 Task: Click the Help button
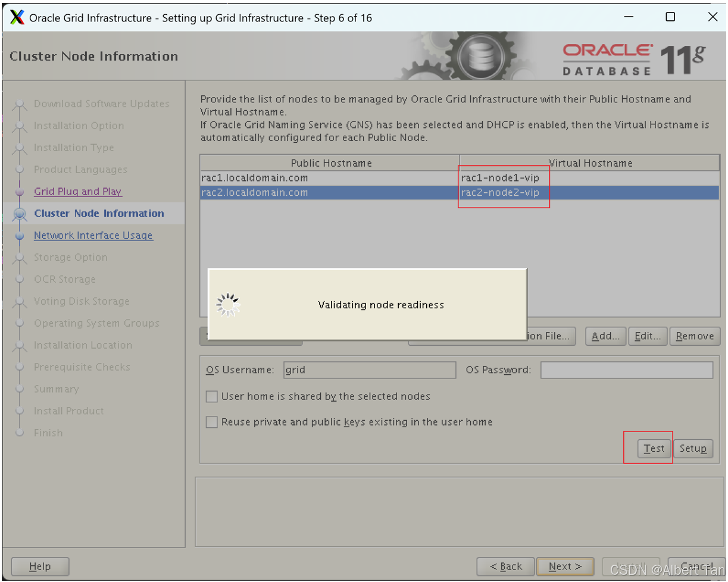[40, 567]
